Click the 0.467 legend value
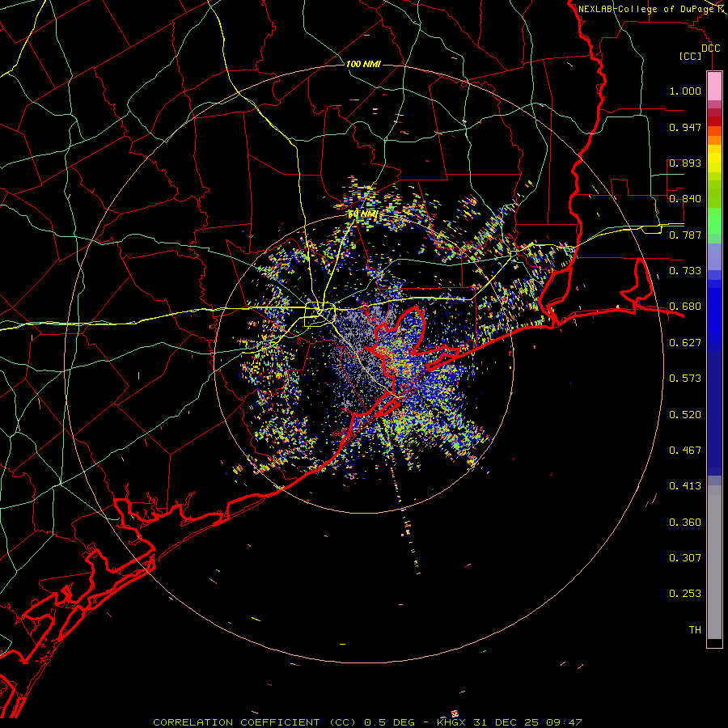Image resolution: width=728 pixels, height=728 pixels. (x=685, y=451)
